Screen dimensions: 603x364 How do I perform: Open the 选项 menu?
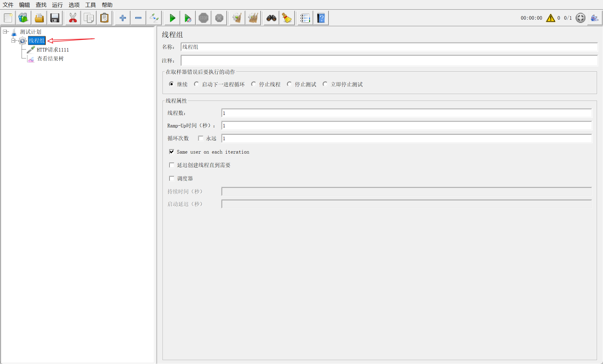click(x=74, y=5)
